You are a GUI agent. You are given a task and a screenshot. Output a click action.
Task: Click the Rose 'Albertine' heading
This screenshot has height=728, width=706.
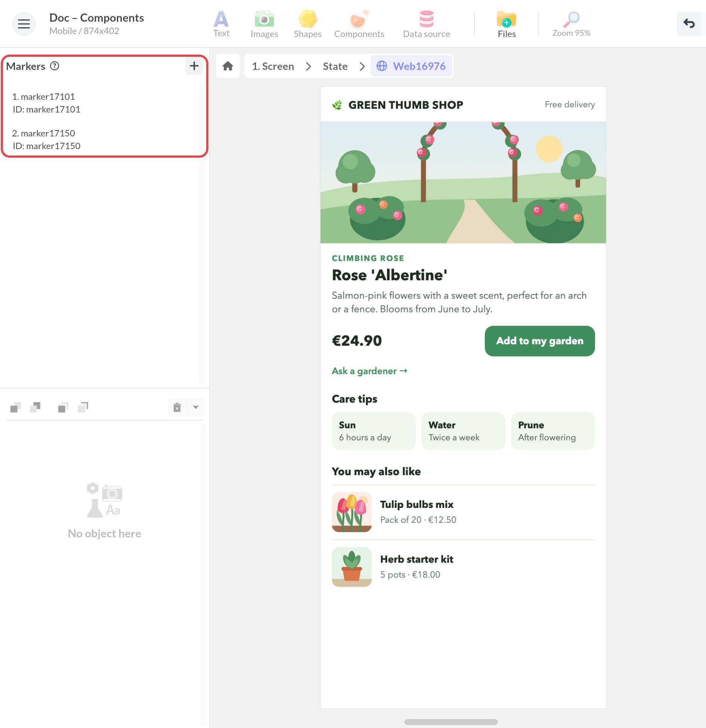[x=389, y=275]
